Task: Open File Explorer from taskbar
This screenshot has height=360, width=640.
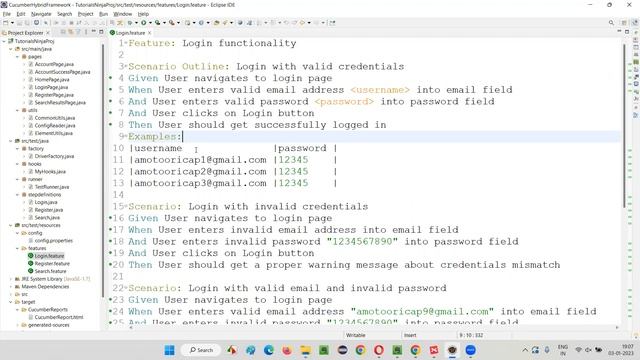Action: (x=305, y=350)
